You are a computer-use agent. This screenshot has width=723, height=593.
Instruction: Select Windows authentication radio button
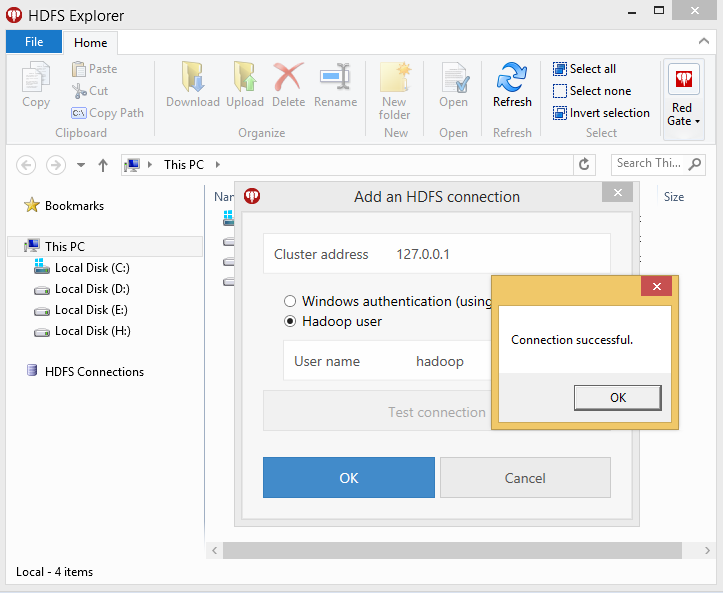pyautogui.click(x=290, y=302)
